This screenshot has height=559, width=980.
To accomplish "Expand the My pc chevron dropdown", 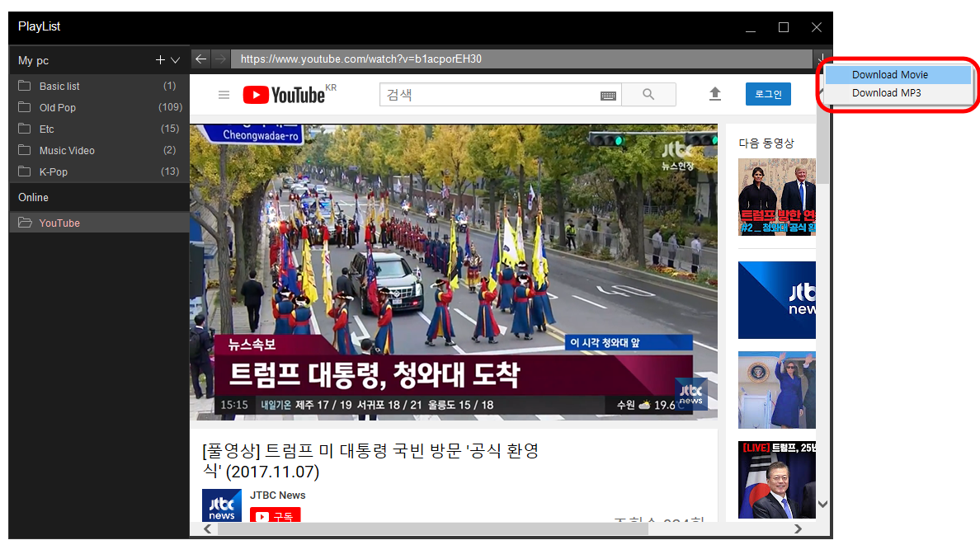I will 175,60.
